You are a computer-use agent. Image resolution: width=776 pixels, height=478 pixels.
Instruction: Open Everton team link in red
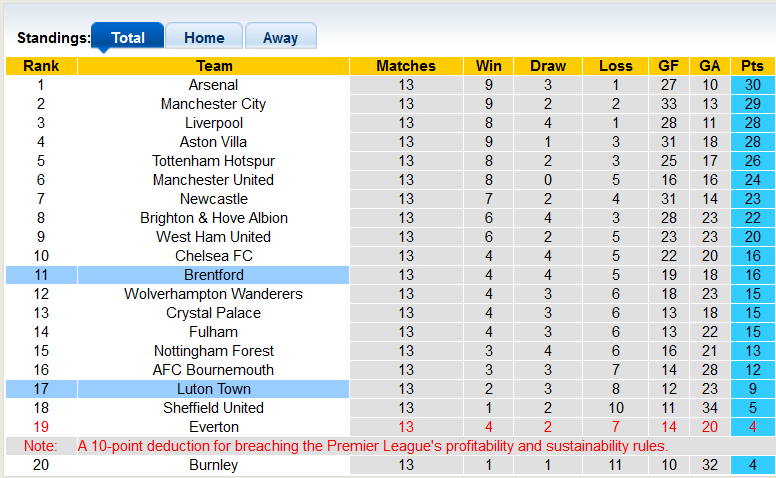coord(213,427)
